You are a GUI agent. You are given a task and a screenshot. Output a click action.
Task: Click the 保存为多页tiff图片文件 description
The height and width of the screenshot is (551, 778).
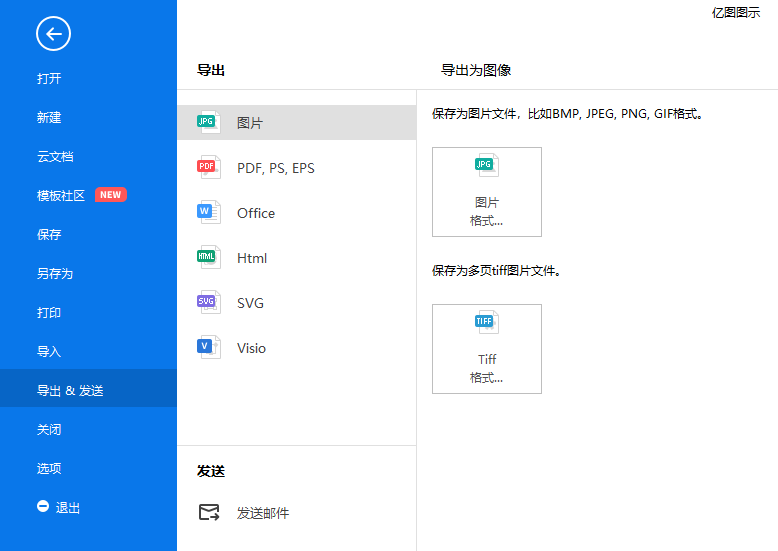(497, 271)
